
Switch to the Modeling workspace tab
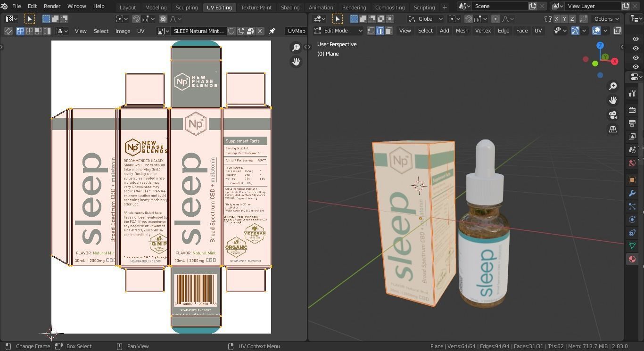click(x=156, y=7)
